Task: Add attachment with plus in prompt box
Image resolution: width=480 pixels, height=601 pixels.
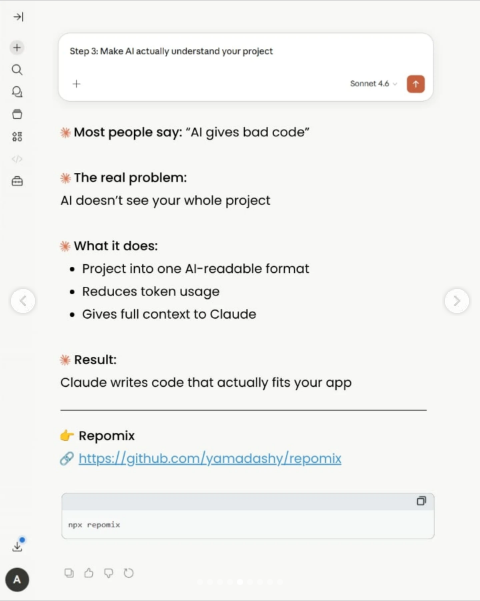Action: pyautogui.click(x=77, y=84)
